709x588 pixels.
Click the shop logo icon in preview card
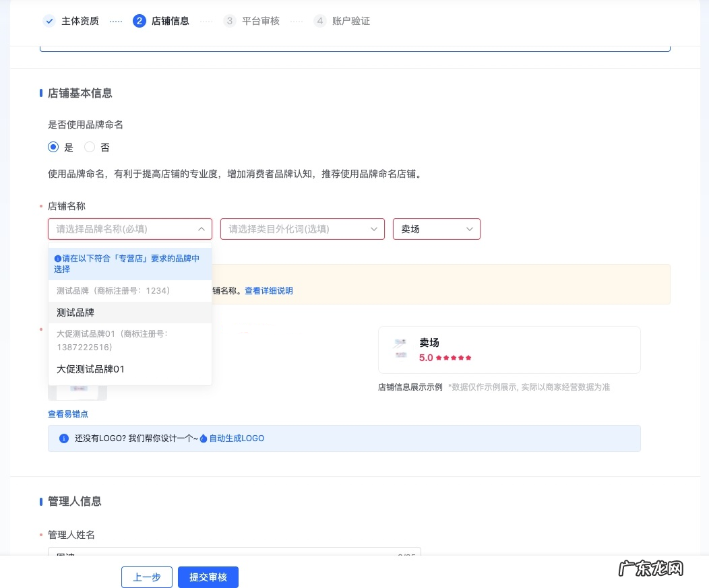[x=401, y=349]
